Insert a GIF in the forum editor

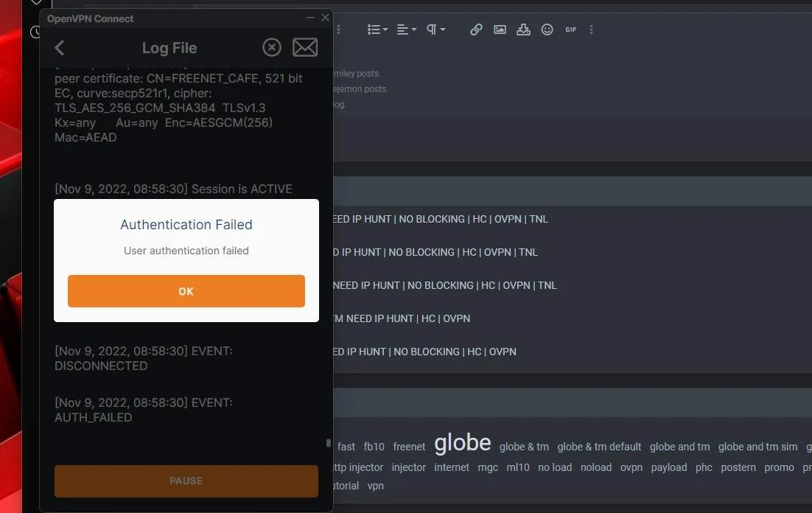570,29
